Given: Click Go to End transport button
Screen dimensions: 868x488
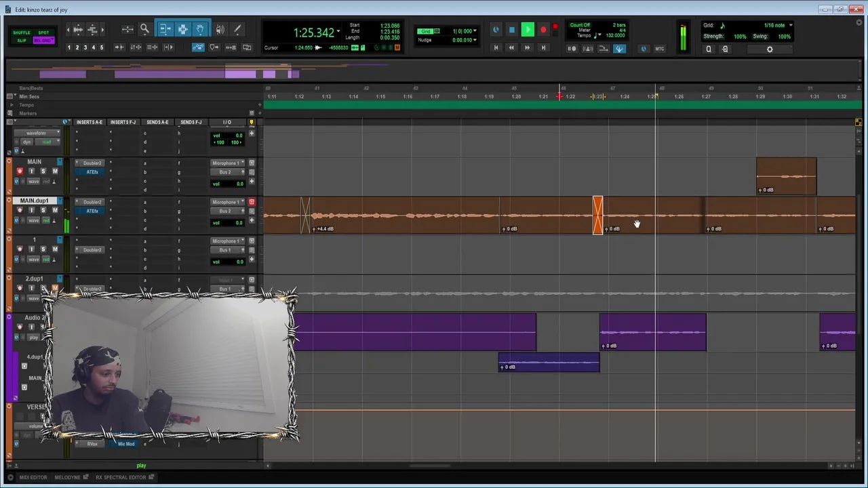Looking at the screenshot, I should tap(543, 47).
